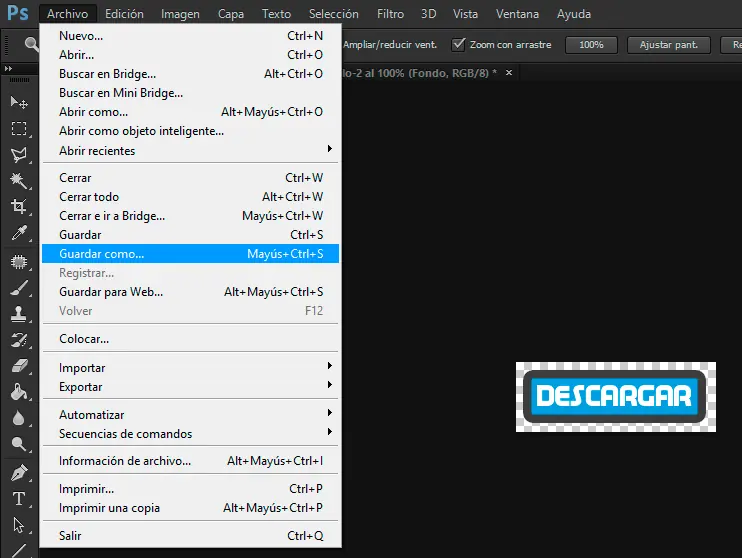Choose Salir to quit Photoshop
The height and width of the screenshot is (558, 742).
pos(191,535)
